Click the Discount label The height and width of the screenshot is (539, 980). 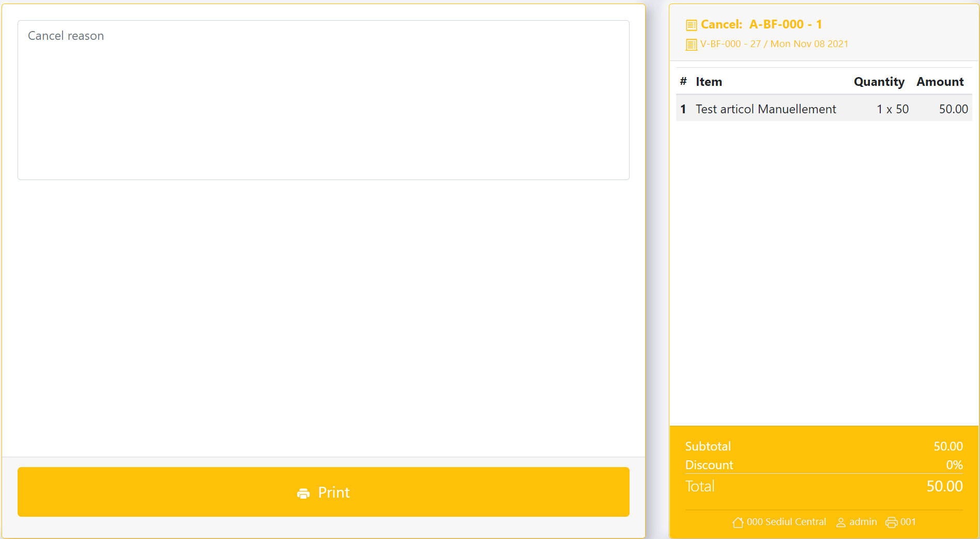click(709, 465)
